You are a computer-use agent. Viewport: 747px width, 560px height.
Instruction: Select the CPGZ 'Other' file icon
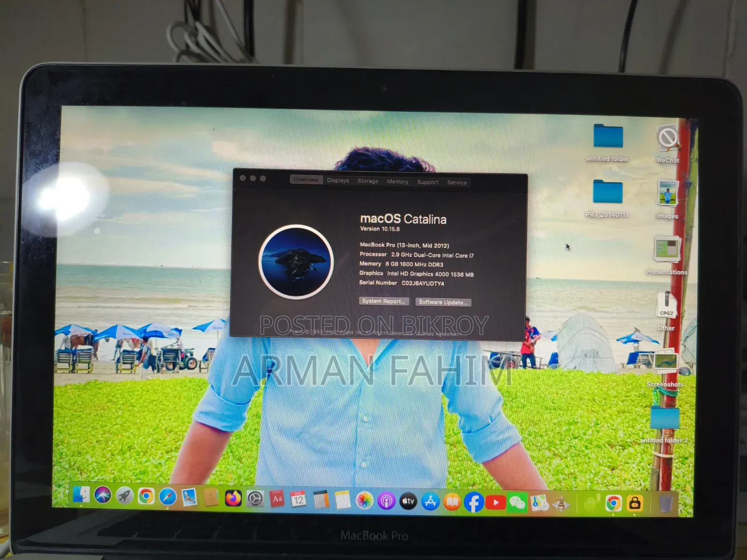pyautogui.click(x=666, y=311)
